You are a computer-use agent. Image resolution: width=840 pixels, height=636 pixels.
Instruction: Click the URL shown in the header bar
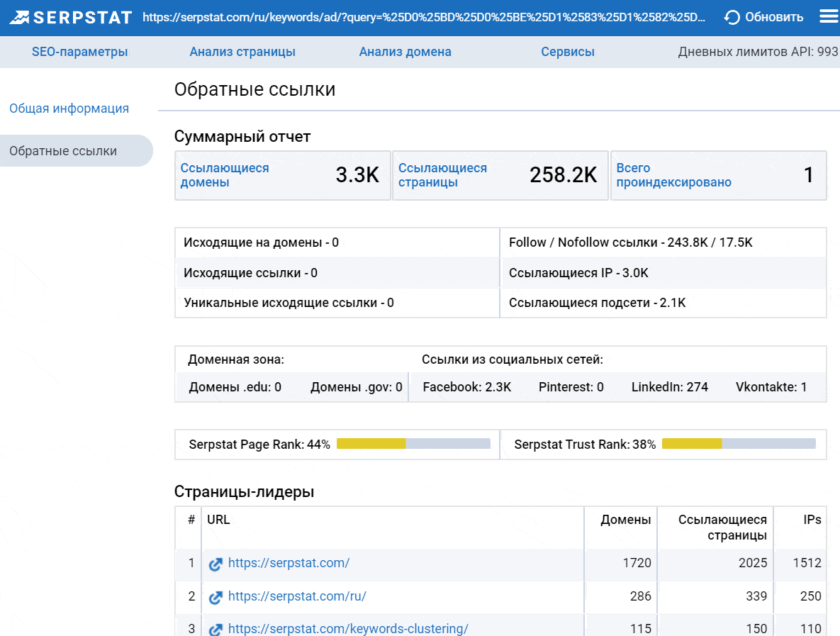click(424, 18)
